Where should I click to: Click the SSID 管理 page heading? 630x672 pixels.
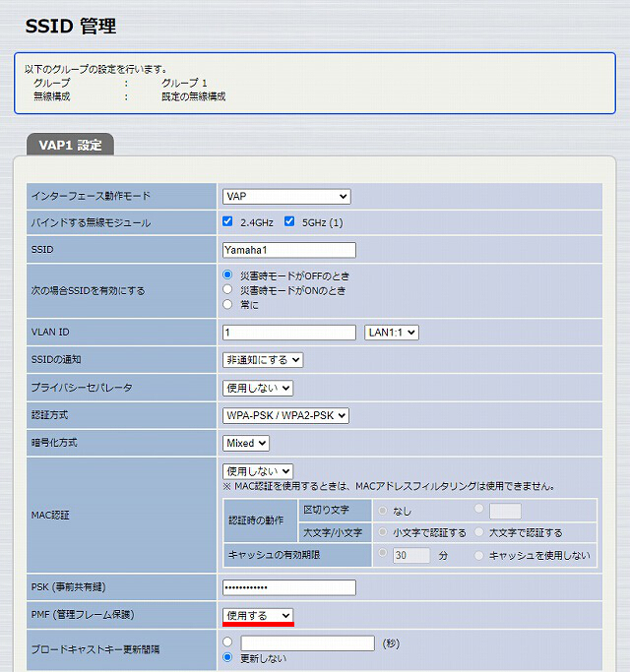(70, 27)
